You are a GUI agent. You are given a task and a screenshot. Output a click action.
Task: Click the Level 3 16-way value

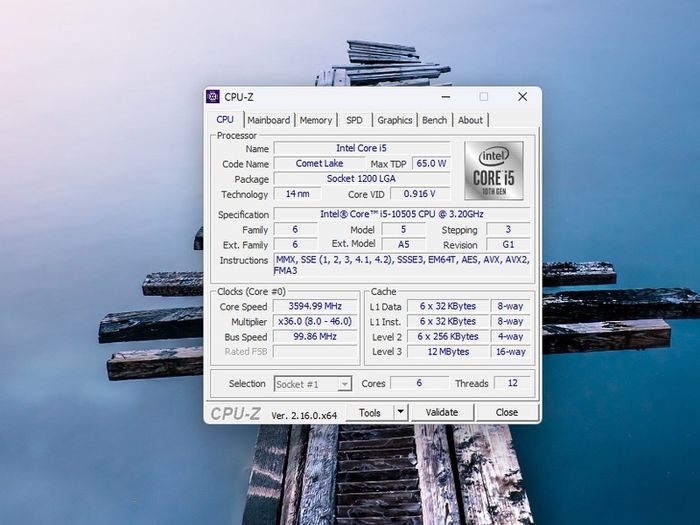click(x=510, y=351)
